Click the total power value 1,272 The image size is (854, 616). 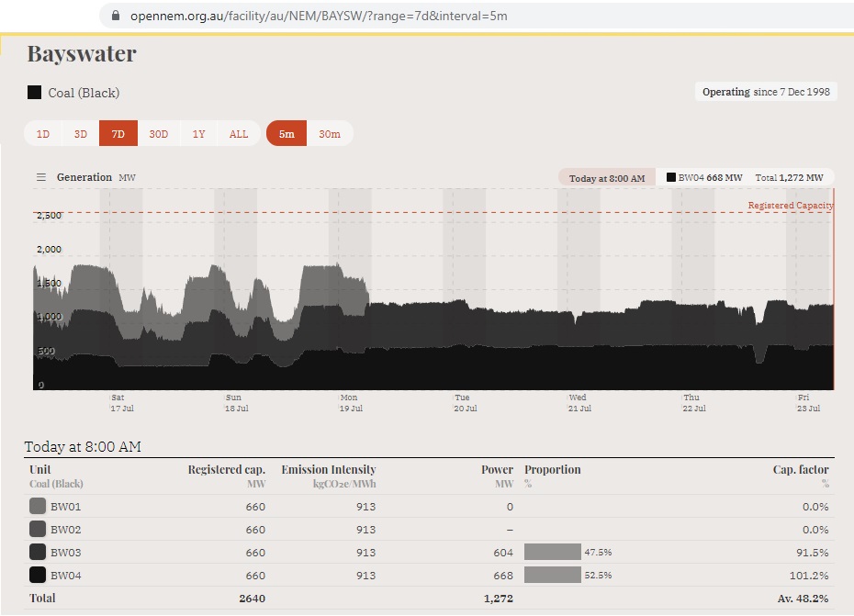click(x=499, y=598)
